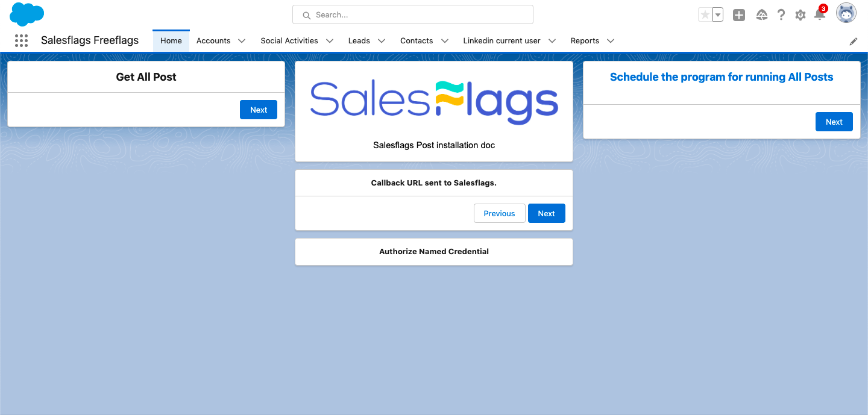This screenshot has height=415, width=868.
Task: Click the Salesflags Freeflags app name
Action: 90,40
